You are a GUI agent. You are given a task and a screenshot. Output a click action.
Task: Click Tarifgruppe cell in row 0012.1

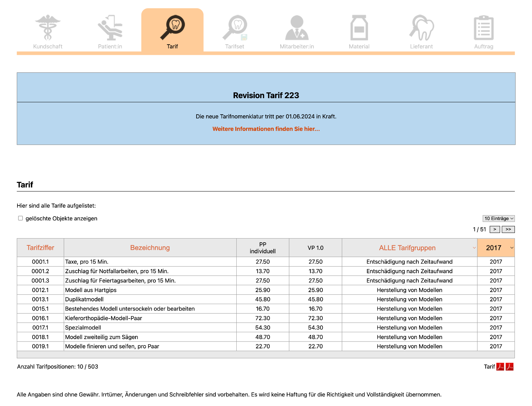coord(410,290)
